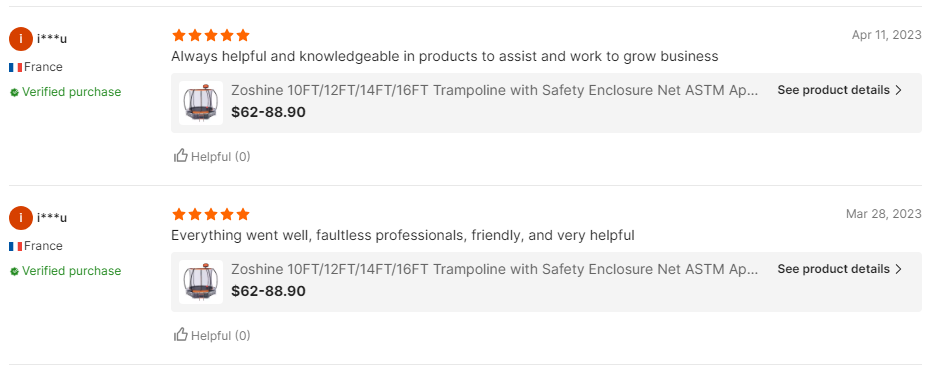The image size is (944, 370).
Task: Expand product details chevron in Mar 28 review
Action: (899, 269)
